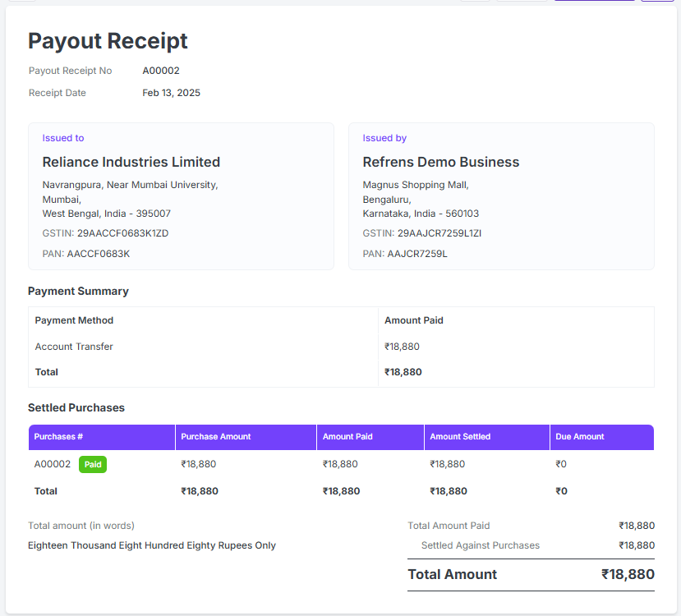
Task: Click the Settled Purchases heading
Action: pos(76,407)
